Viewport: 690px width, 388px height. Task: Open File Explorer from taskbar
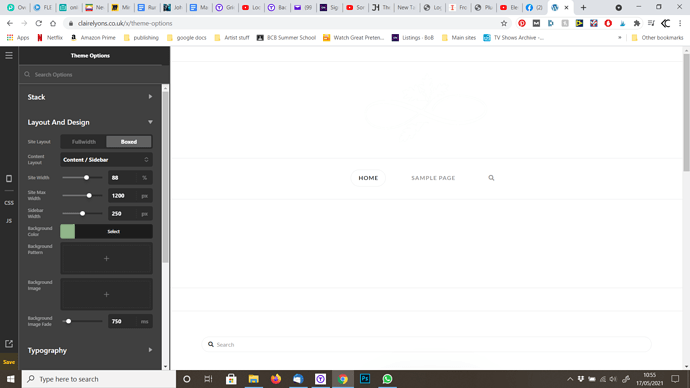[253, 379]
